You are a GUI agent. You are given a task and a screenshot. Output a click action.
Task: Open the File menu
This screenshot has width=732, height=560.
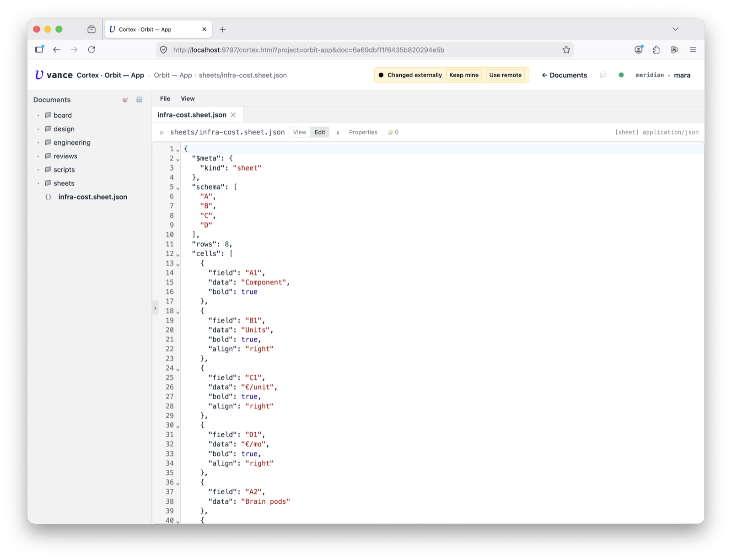pos(165,99)
